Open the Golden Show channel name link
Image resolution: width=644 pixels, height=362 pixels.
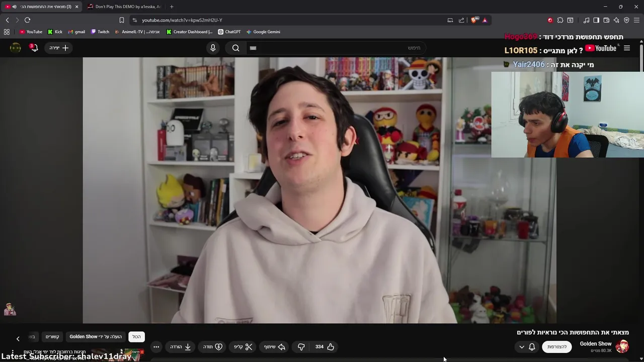[596, 344]
